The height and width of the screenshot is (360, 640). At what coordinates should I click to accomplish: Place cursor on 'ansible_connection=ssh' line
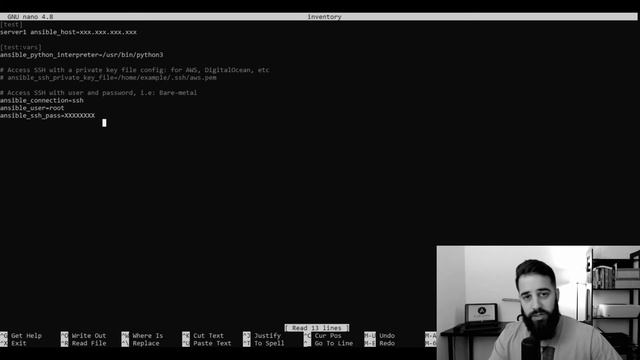coord(42,100)
